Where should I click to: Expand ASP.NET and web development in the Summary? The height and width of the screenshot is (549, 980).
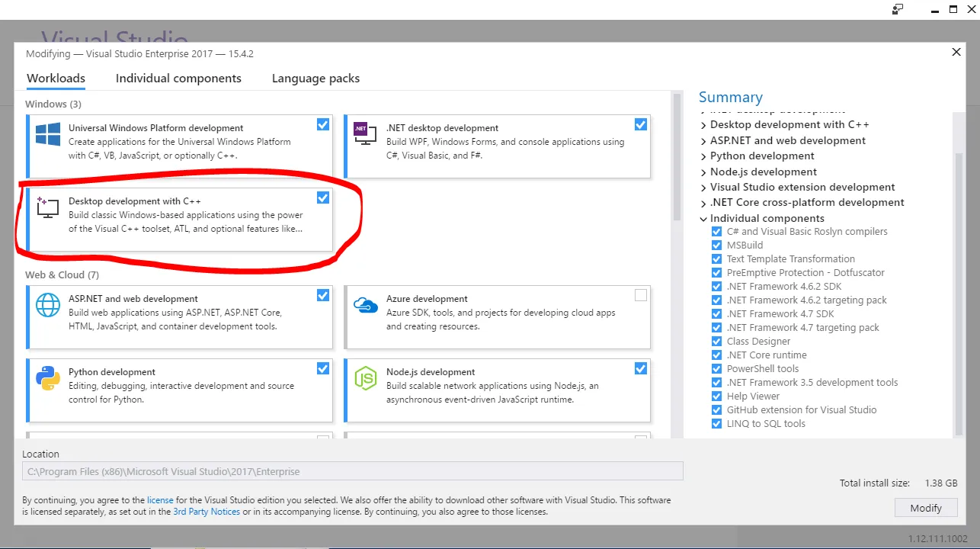coord(703,141)
